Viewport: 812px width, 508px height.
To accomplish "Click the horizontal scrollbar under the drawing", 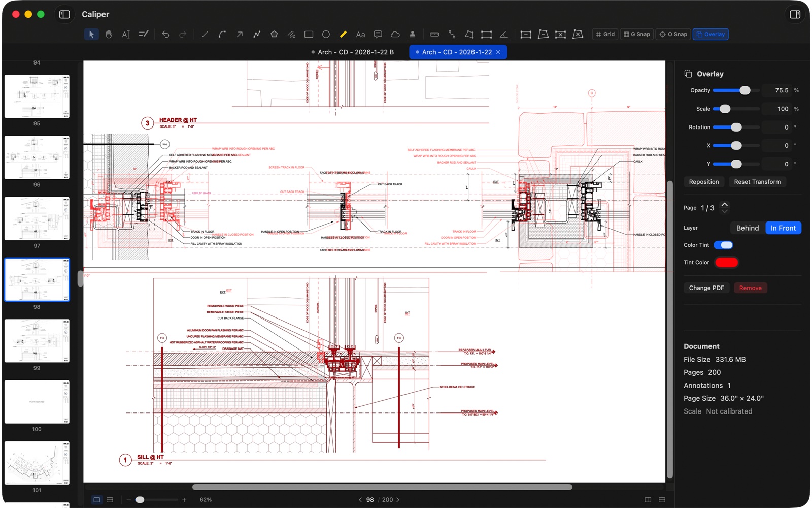I will (382, 487).
